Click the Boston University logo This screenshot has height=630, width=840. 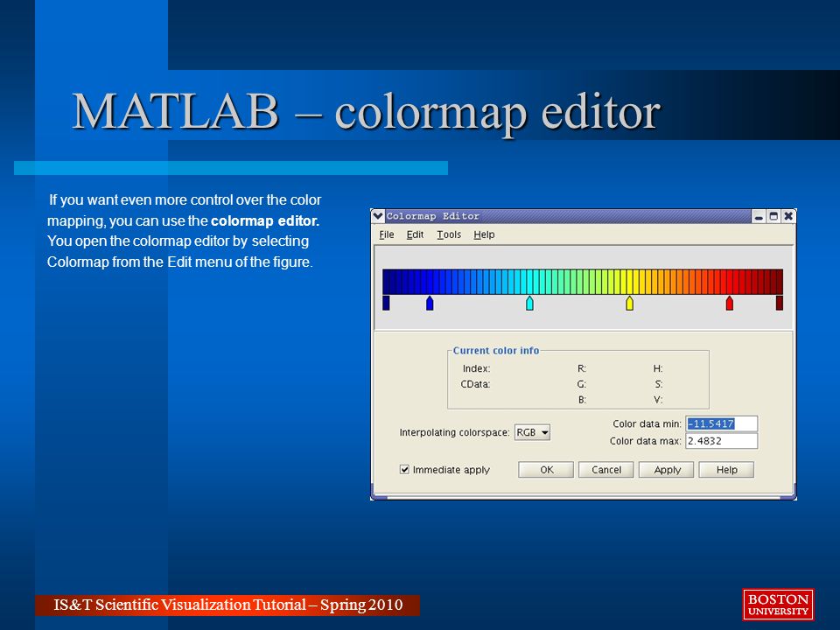(x=779, y=605)
